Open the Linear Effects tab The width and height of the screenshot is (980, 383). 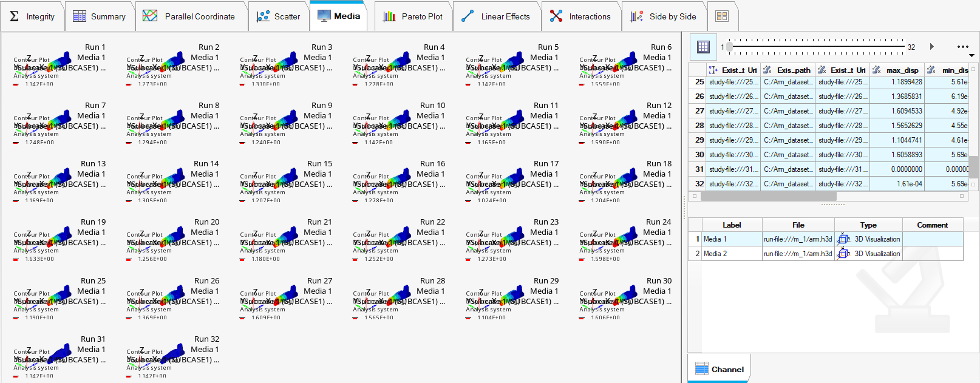pyautogui.click(x=496, y=16)
